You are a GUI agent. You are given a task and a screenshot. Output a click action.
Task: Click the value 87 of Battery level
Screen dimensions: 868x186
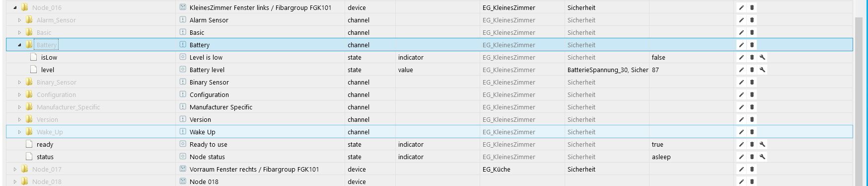pyautogui.click(x=655, y=70)
